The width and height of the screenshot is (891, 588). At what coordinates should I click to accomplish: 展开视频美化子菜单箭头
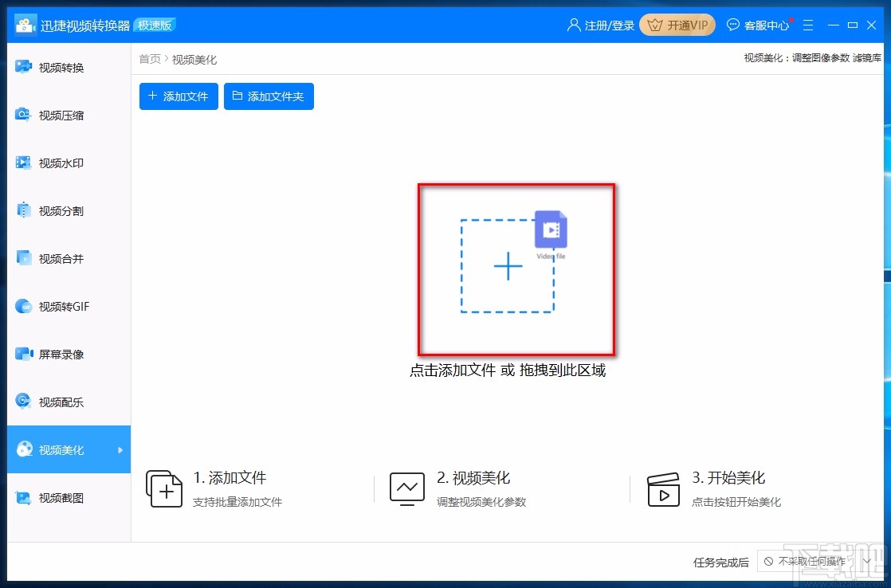pos(121,449)
